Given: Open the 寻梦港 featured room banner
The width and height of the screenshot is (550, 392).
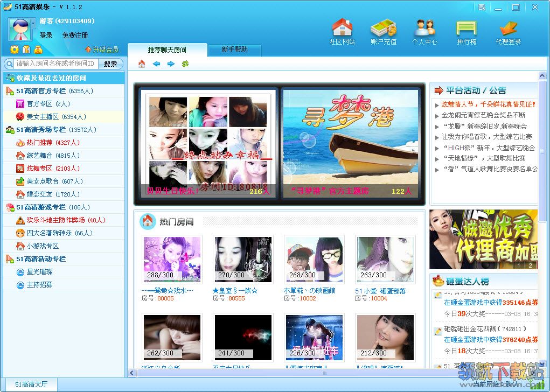Looking at the screenshot, I should (351, 144).
